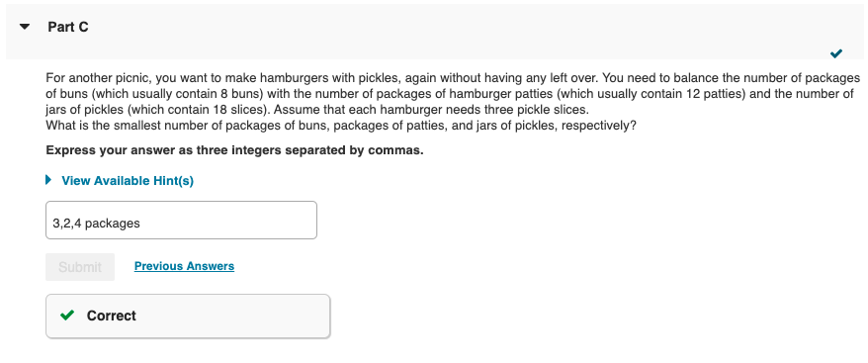This screenshot has height=363, width=868.
Task: Select the Correct feedback label
Action: [x=112, y=316]
